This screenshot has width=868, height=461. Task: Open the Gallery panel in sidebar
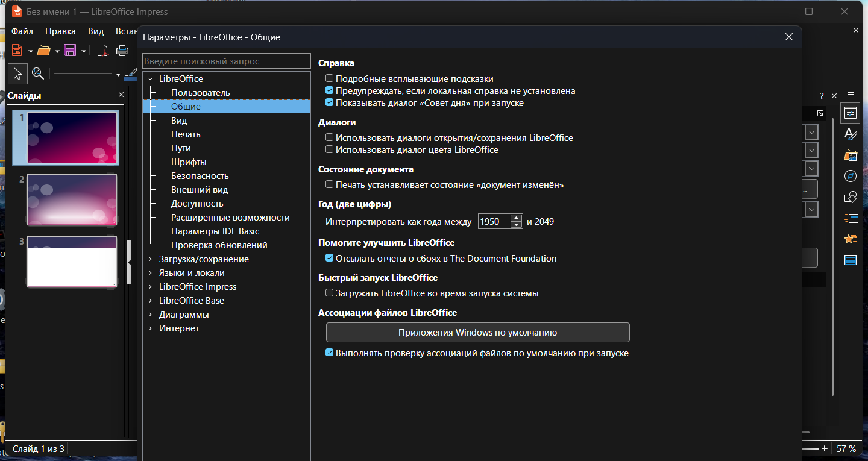[850, 155]
